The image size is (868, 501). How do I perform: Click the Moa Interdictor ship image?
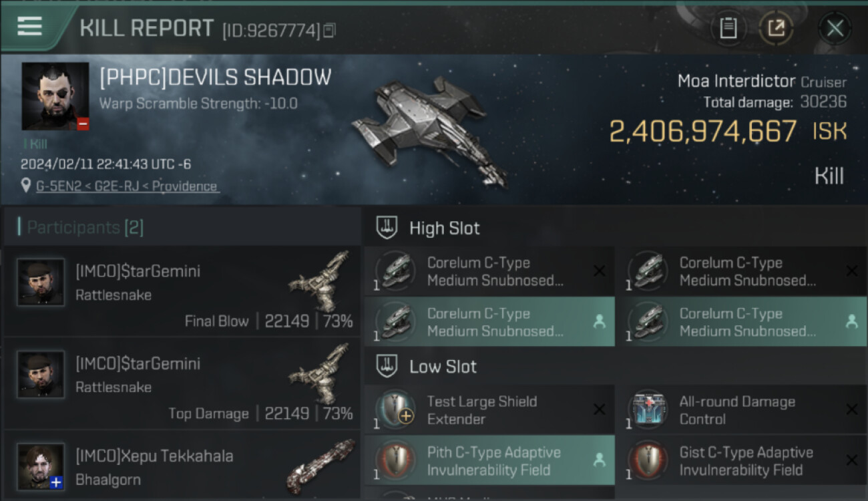429,132
